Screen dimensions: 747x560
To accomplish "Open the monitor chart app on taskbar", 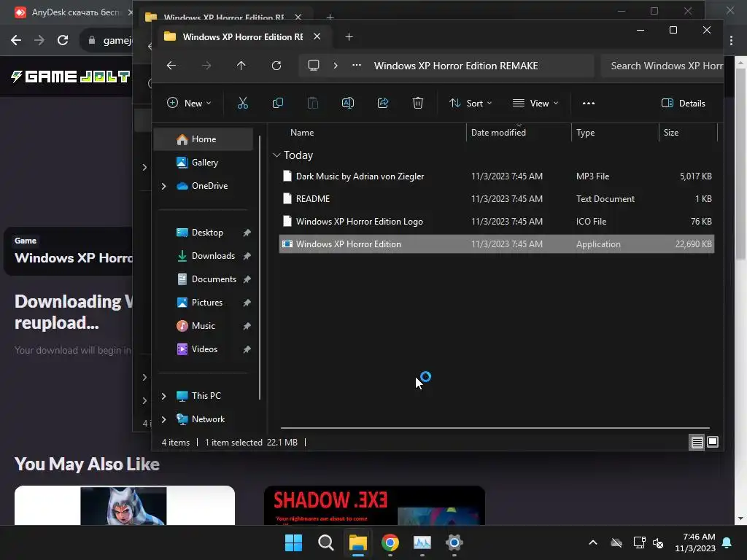I will [x=422, y=542].
